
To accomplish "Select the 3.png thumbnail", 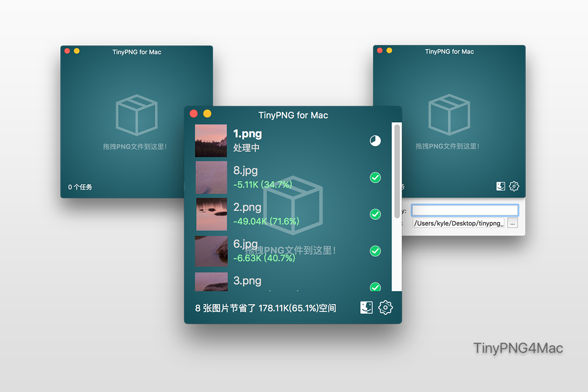I will tap(211, 282).
